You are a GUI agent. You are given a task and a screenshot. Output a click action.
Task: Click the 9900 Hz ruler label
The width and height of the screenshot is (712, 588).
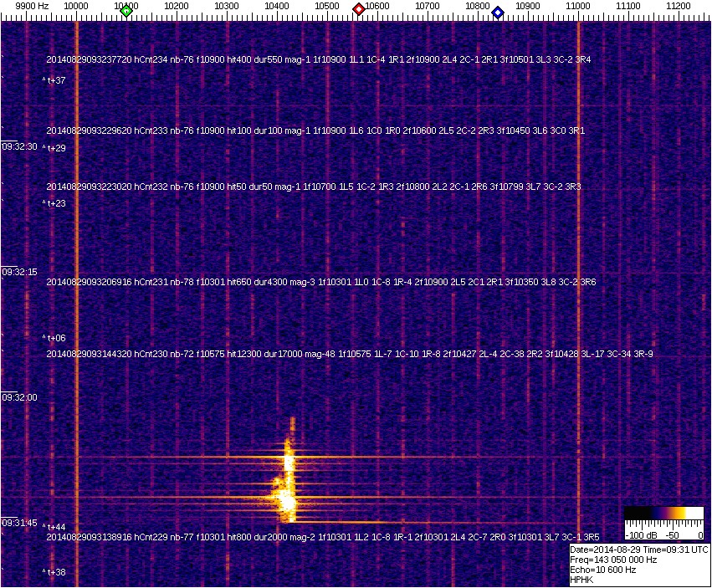[32, 5]
